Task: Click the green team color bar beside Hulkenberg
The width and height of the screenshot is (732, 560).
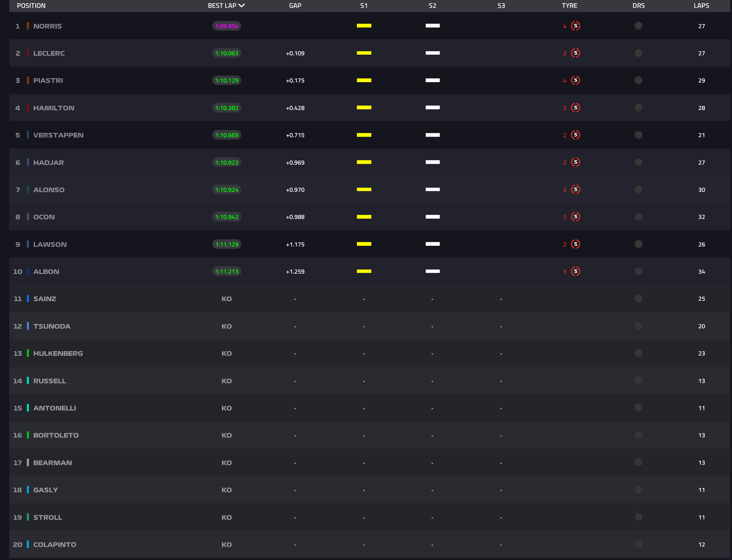Action: [28, 353]
